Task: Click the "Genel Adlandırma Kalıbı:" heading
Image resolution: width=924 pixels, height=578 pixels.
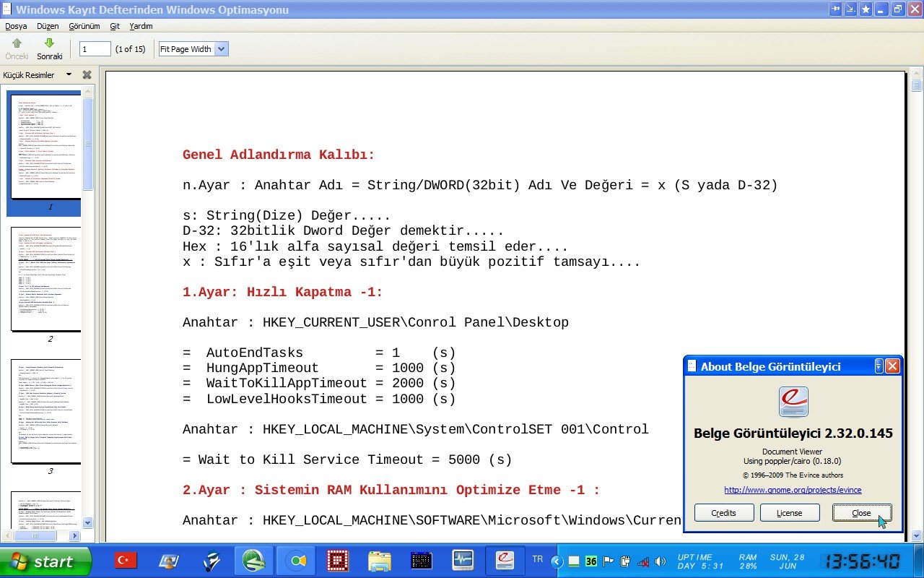Action: pos(279,155)
